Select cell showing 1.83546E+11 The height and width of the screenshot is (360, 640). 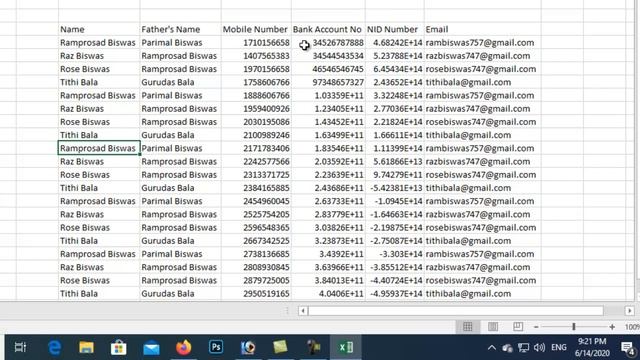point(328,148)
